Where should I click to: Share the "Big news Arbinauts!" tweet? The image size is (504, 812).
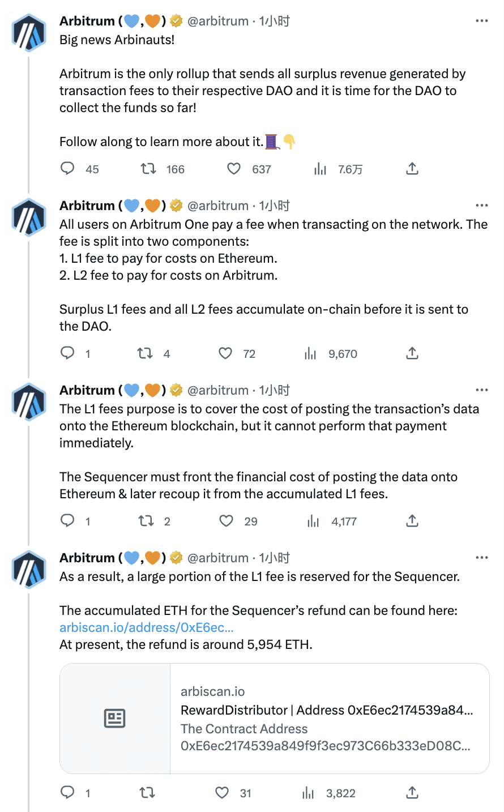[x=412, y=169]
